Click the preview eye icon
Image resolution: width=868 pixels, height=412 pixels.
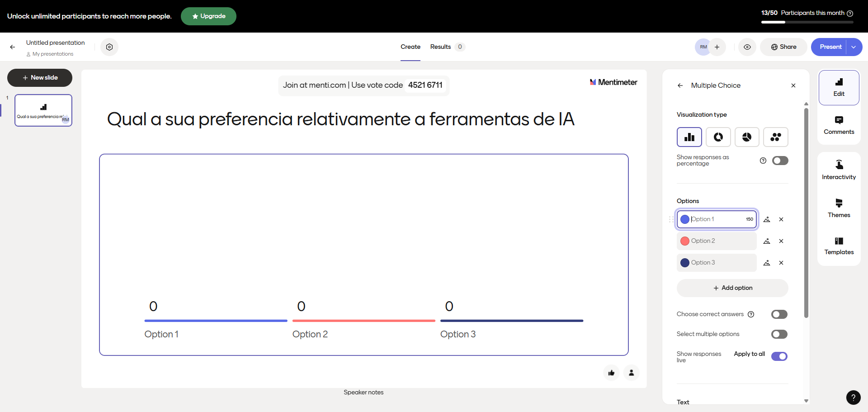coord(747,47)
